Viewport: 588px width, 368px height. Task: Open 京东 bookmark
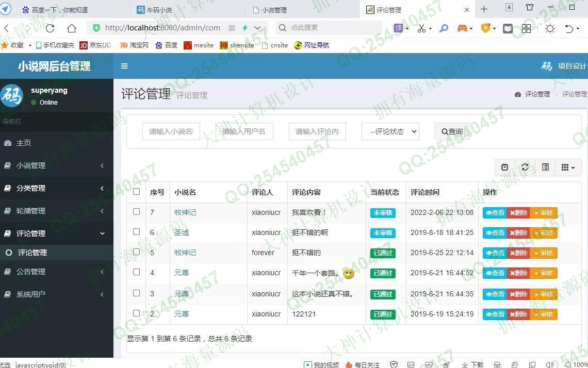coord(95,45)
